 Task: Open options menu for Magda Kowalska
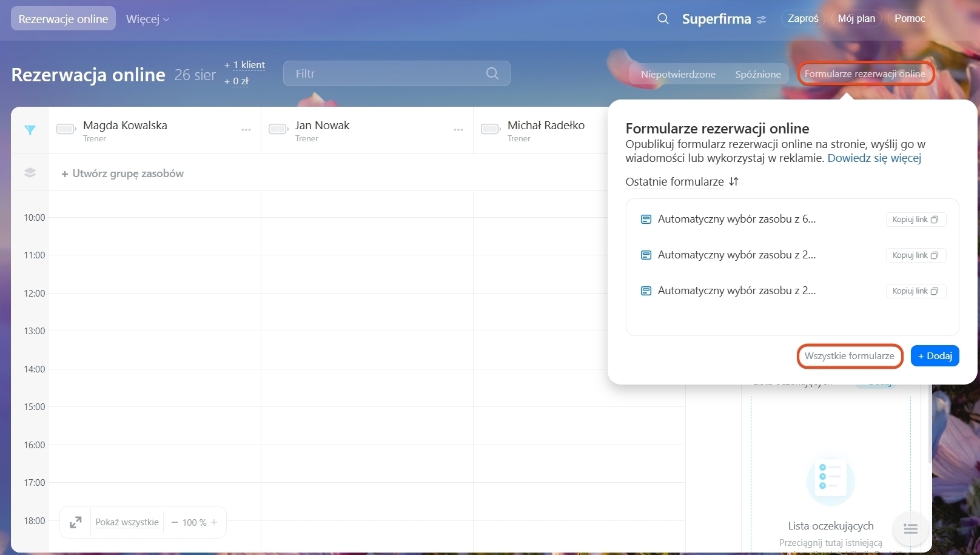[x=246, y=130]
